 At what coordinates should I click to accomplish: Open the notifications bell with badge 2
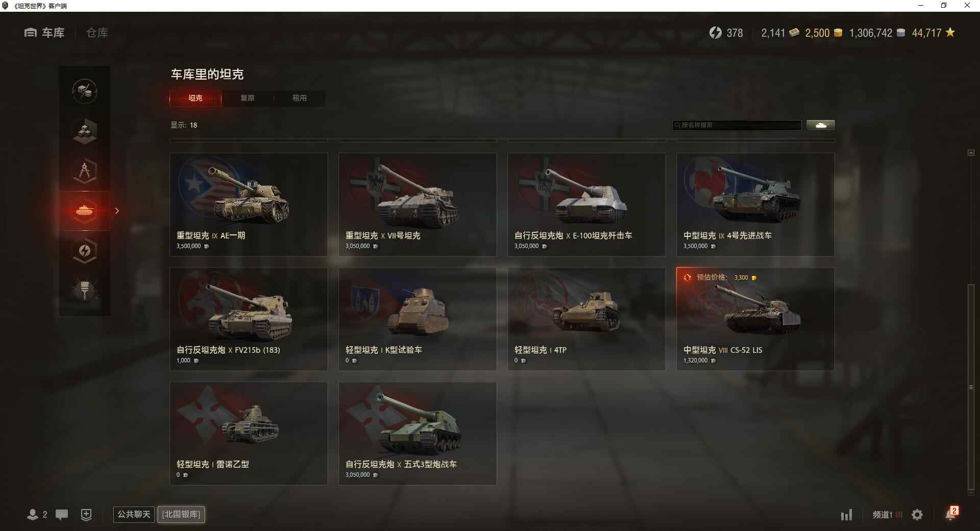point(951,514)
